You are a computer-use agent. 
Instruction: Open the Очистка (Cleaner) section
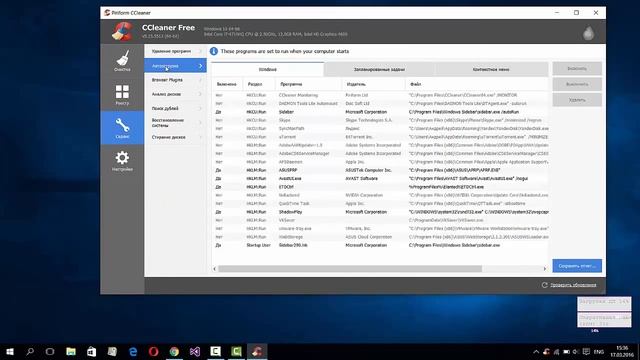click(122, 60)
